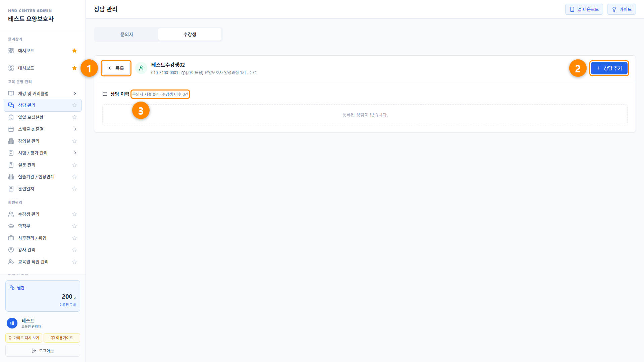Click the 강의실 관리 building icon
The image size is (644, 362).
tap(11, 141)
